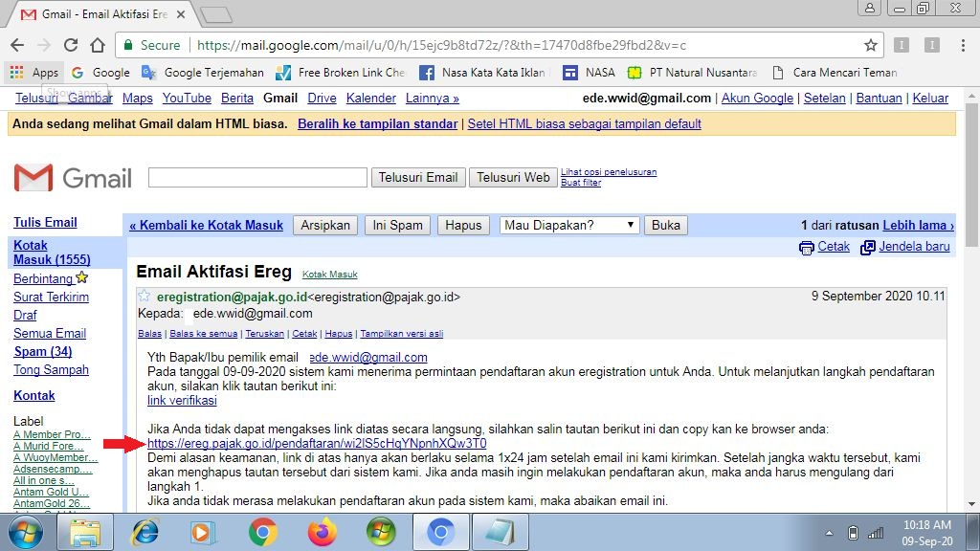
Task: Open the Google Terjemahan bookmark
Action: click(203, 73)
